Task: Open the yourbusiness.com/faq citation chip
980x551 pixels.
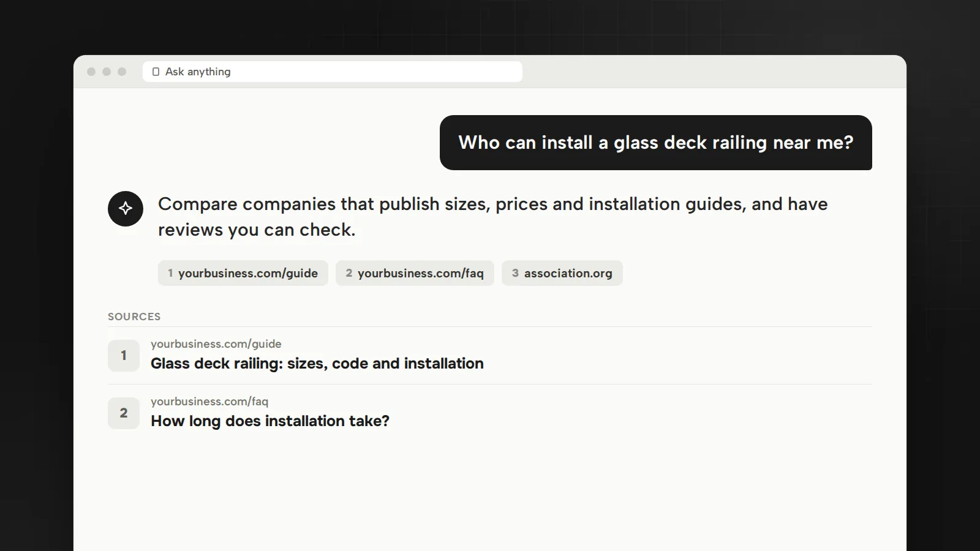Action: tap(415, 273)
